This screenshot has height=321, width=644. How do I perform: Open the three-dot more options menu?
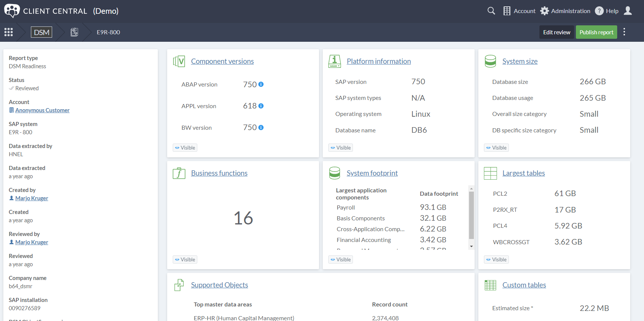tap(624, 32)
